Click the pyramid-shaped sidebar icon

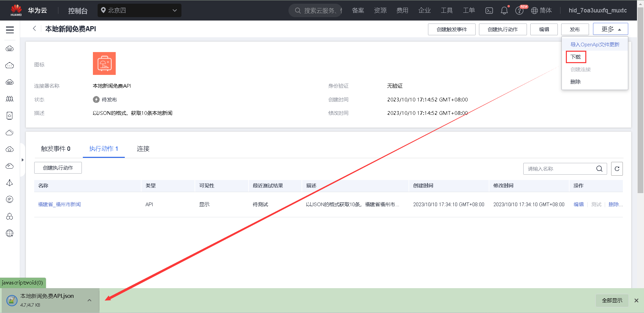point(10,183)
